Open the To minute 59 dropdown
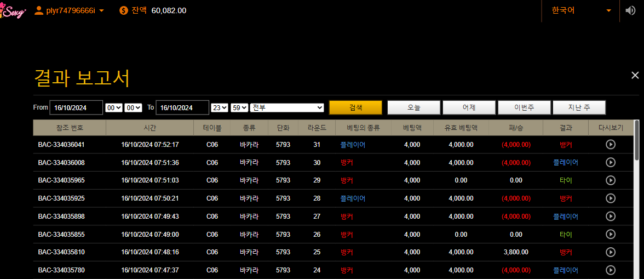The height and width of the screenshot is (279, 644). click(239, 108)
